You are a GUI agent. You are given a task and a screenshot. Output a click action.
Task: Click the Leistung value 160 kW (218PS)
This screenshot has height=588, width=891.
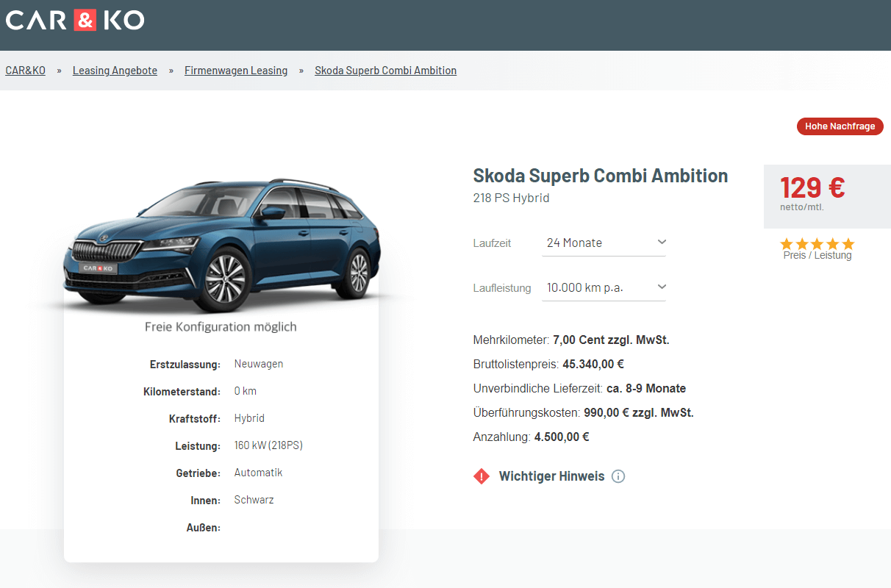[x=268, y=445]
